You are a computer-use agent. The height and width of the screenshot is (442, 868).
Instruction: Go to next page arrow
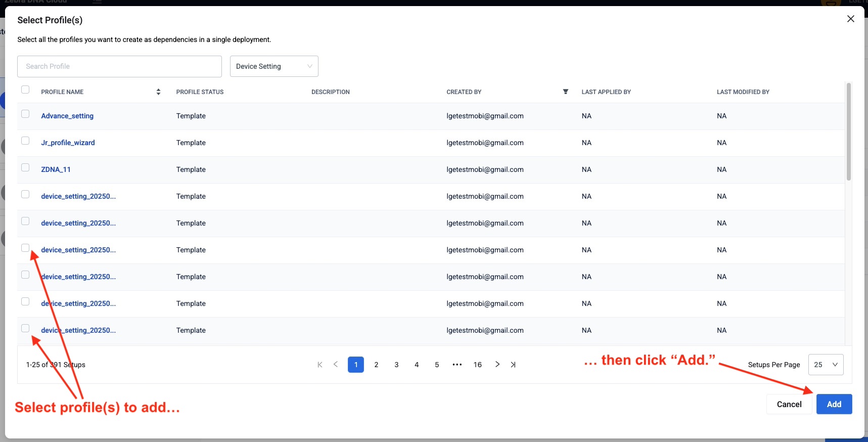click(497, 365)
